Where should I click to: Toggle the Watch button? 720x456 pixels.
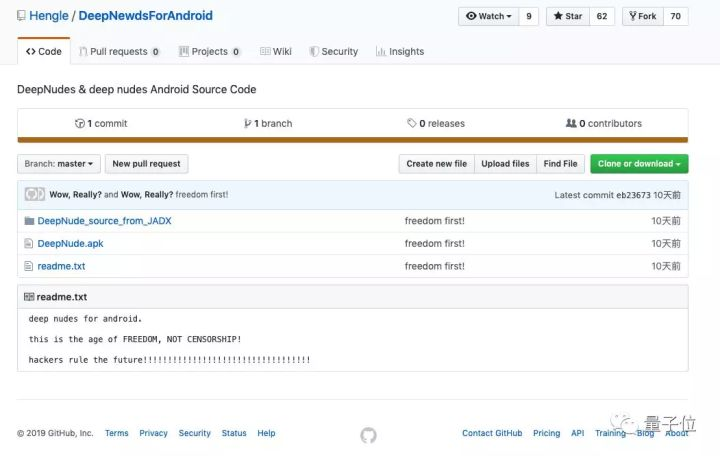(x=489, y=16)
